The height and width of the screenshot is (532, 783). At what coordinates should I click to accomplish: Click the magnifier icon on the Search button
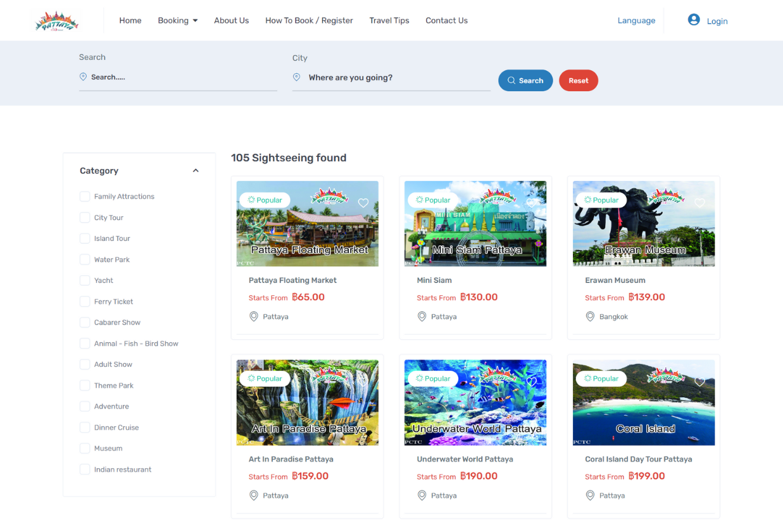coord(511,80)
